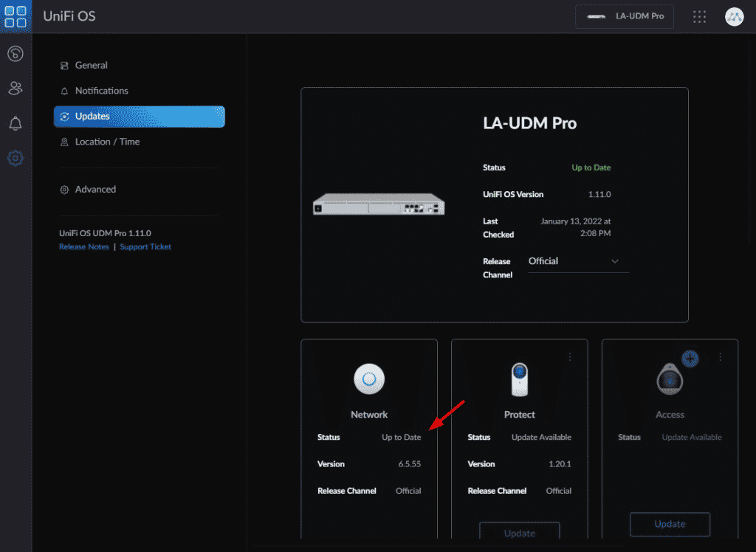
Task: Click the green Up to Date status
Action: pos(591,168)
